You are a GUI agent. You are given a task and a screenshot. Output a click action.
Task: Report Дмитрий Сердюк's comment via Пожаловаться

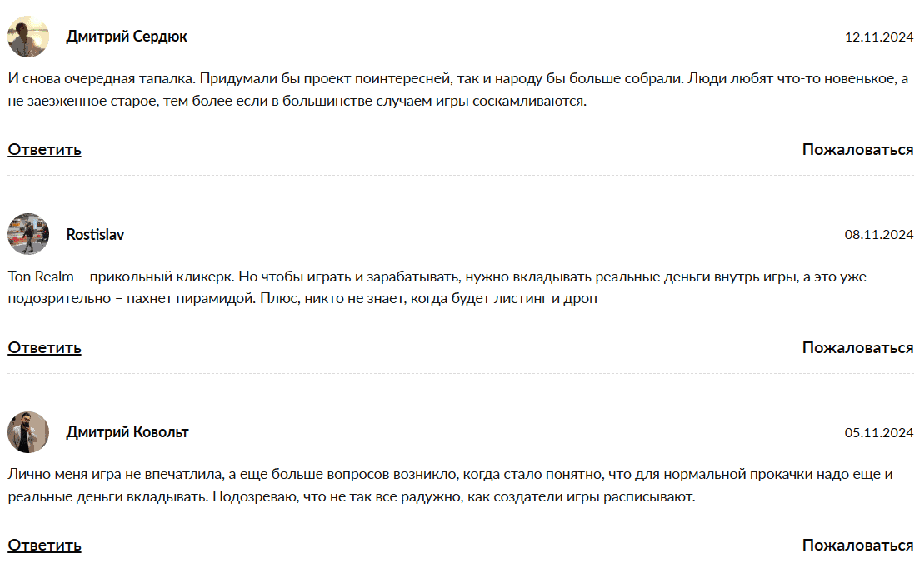(857, 150)
